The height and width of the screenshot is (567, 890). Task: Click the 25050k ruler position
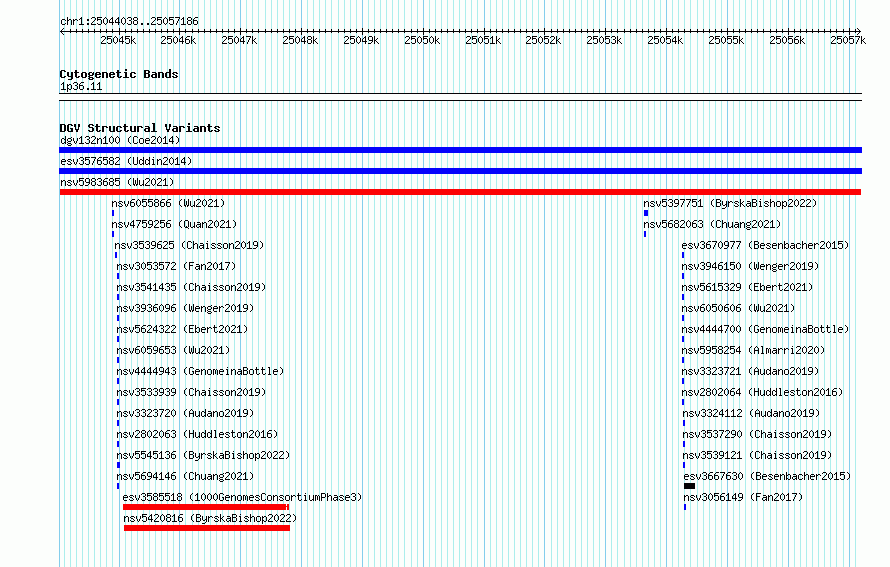(x=422, y=40)
